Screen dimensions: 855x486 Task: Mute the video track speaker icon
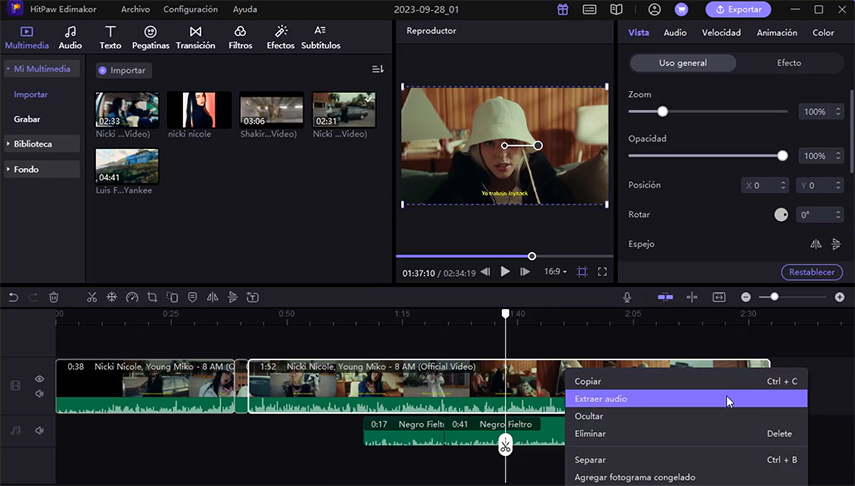39,394
